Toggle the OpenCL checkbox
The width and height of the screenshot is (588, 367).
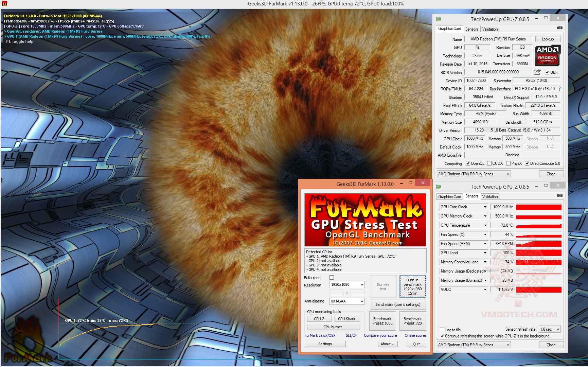[x=468, y=163]
